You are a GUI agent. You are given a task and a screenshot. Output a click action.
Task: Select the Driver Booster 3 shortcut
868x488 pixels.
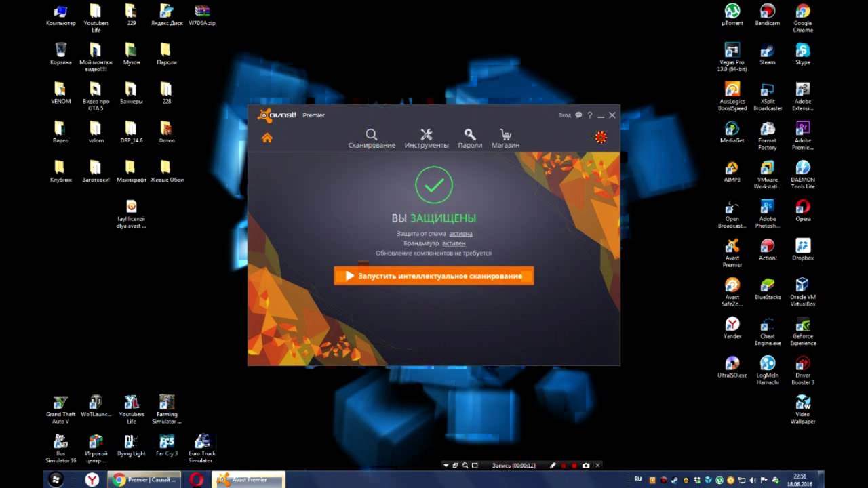[802, 371]
